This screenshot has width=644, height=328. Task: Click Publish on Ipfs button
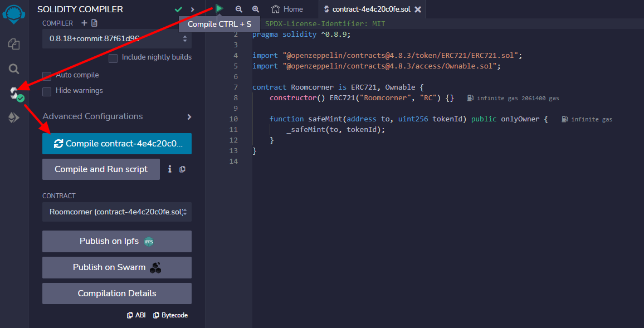click(117, 241)
